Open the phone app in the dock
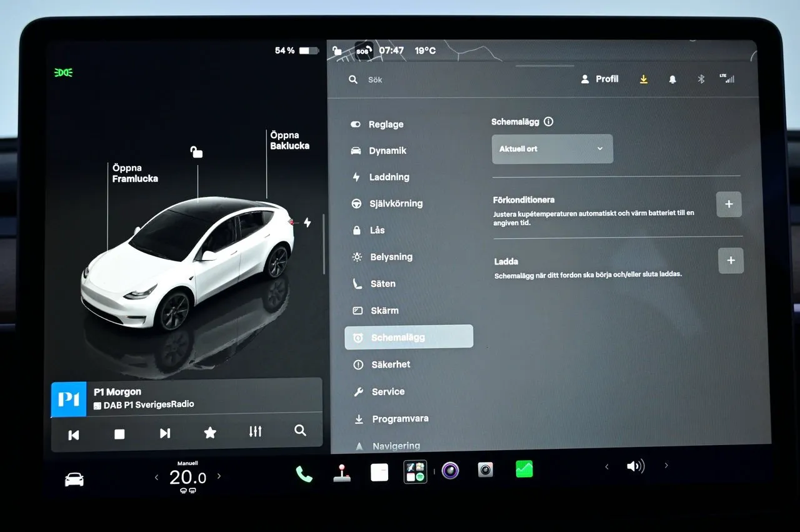Viewport: 800px width, 532px height. click(304, 473)
